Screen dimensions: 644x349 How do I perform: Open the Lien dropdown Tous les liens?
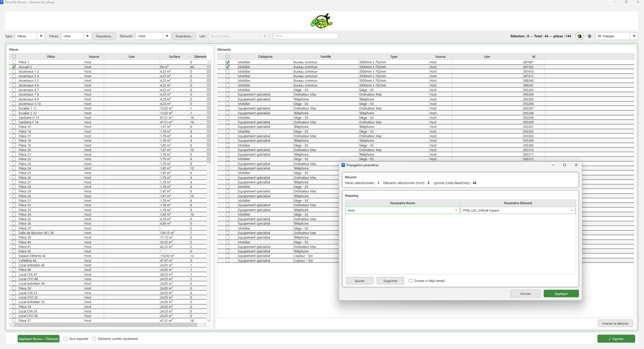click(x=238, y=36)
